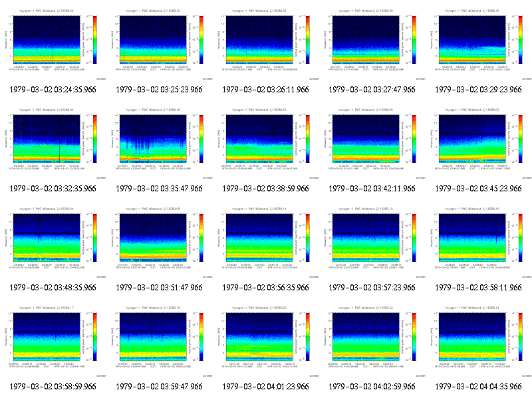The height and width of the screenshot is (396, 532).
Task: Click caption 1979-03-02 03:42:11.966
Action: (372, 189)
